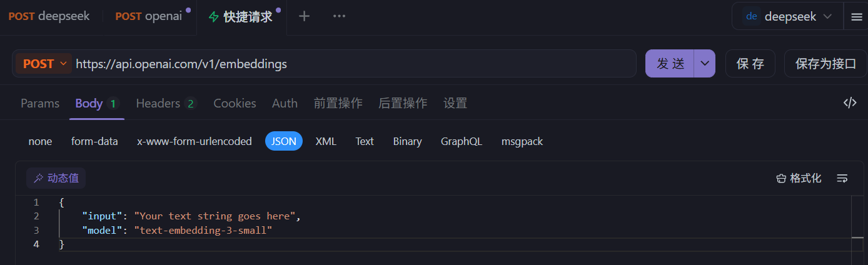Select the JSON body type
The width and height of the screenshot is (868, 265).
click(284, 141)
